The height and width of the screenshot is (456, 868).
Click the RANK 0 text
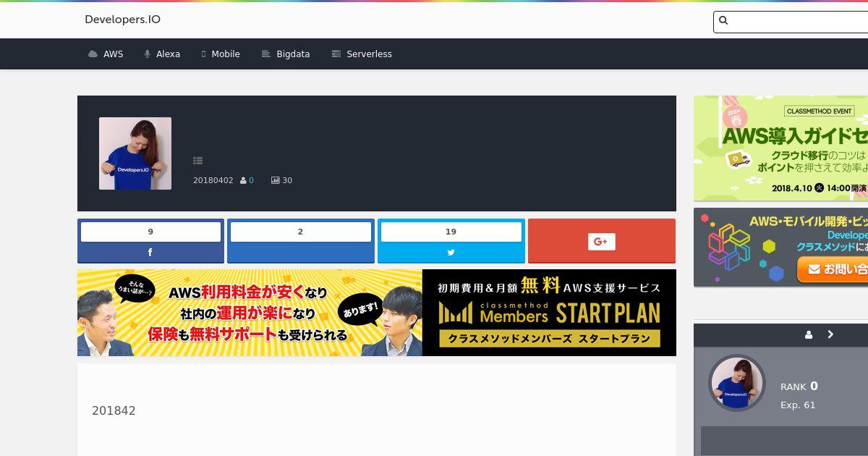tap(799, 387)
